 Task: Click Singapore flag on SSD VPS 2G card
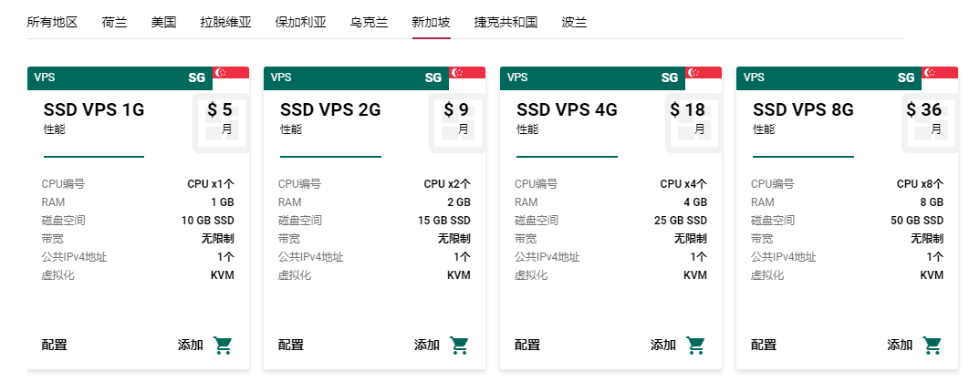pyautogui.click(x=467, y=73)
